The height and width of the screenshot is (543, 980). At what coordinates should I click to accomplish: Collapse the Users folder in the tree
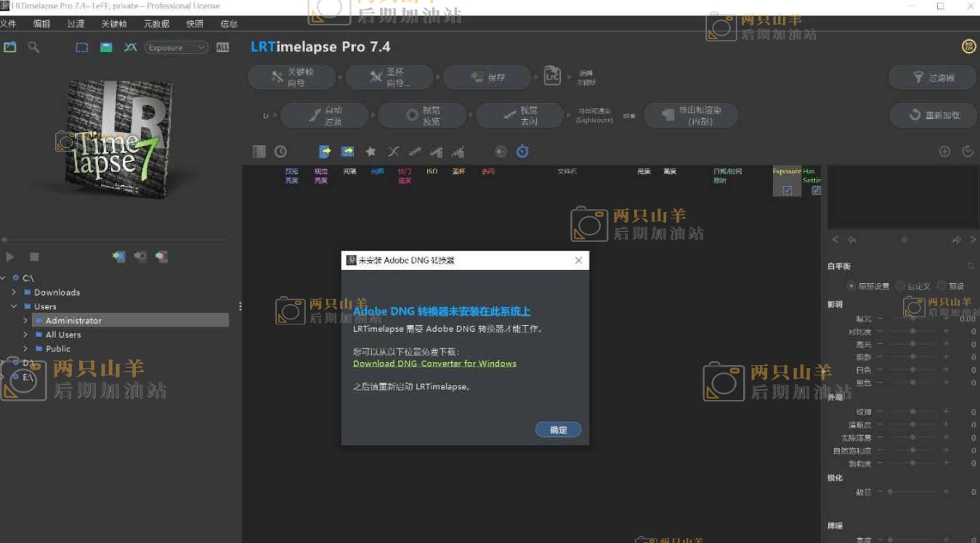coord(14,306)
